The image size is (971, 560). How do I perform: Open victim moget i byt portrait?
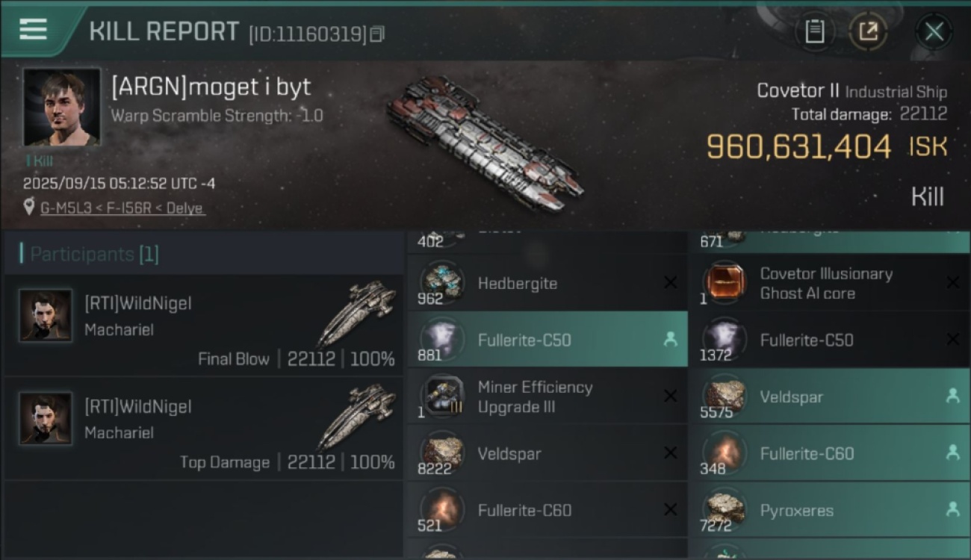[62, 108]
